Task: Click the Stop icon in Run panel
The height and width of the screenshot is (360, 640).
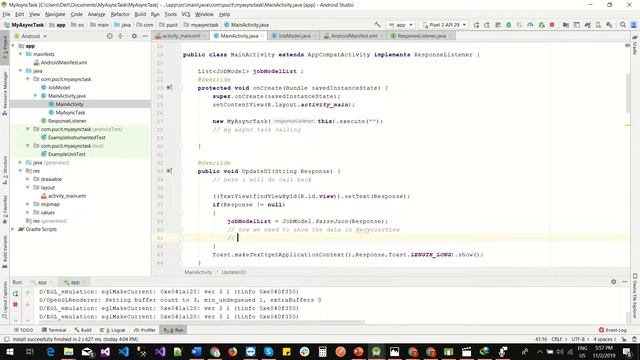Action: click(x=16, y=304)
